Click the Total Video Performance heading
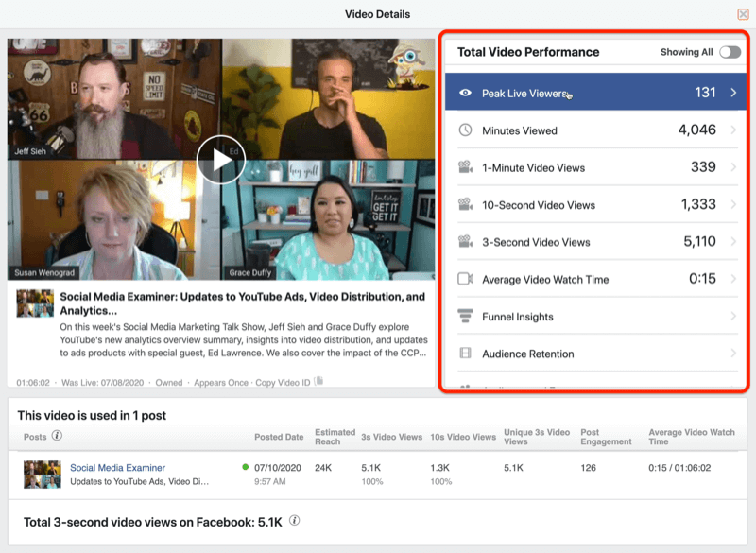Image resolution: width=756 pixels, height=553 pixels. click(x=528, y=52)
